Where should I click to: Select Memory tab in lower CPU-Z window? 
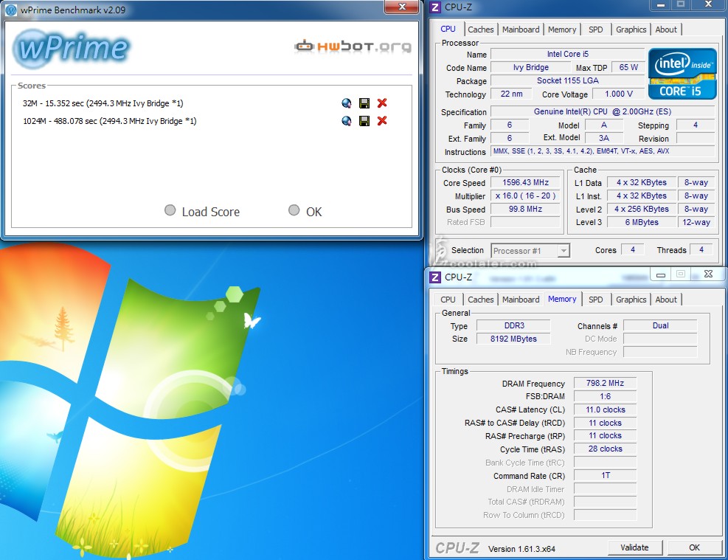tap(562, 299)
